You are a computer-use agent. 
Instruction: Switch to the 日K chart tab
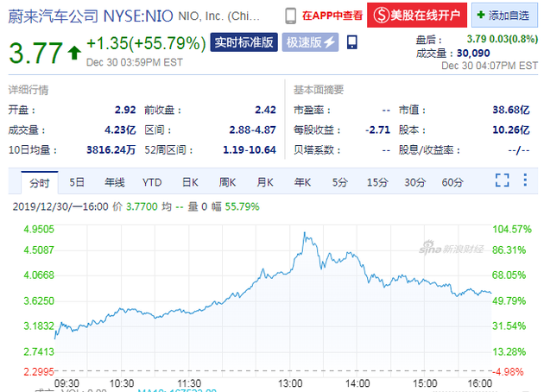190,182
